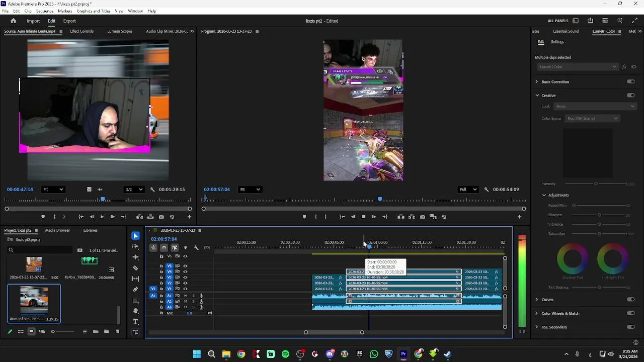
Task: Expand the Basic Correction section
Action: [x=536, y=81]
